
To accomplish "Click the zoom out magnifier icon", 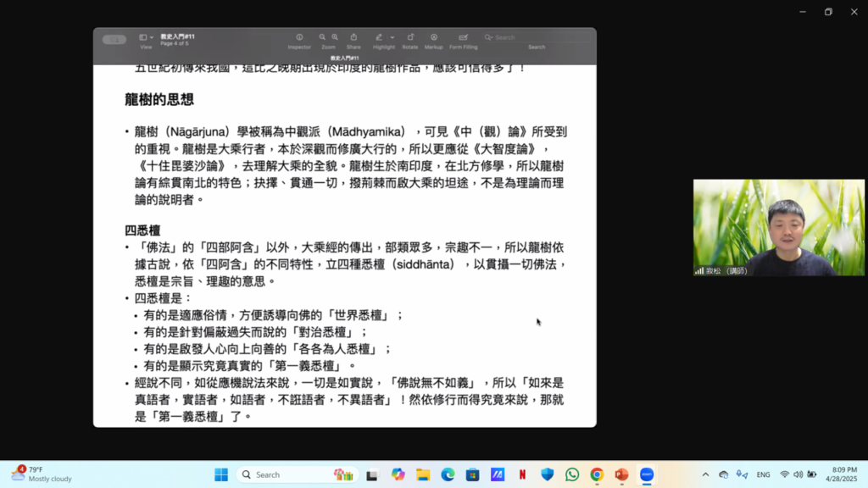I will tap(322, 37).
